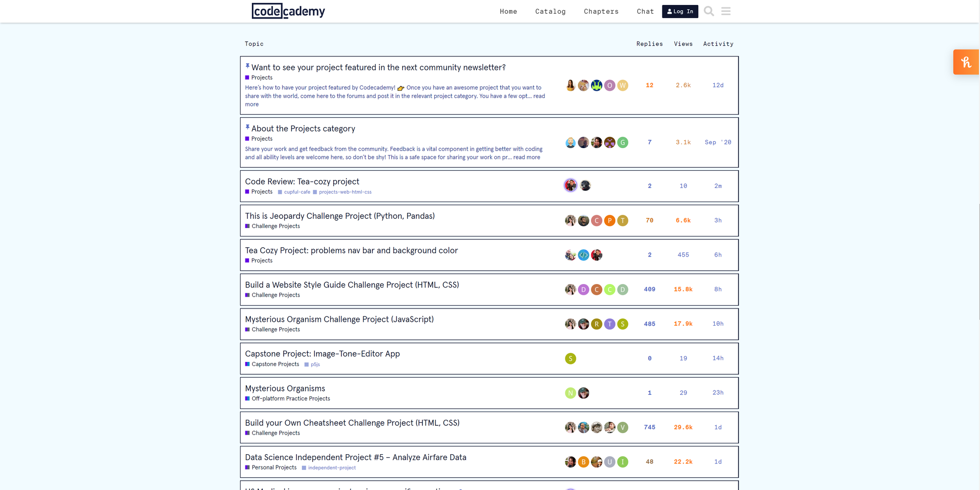Sort topics by Activity column
980x490 pixels.
[718, 44]
